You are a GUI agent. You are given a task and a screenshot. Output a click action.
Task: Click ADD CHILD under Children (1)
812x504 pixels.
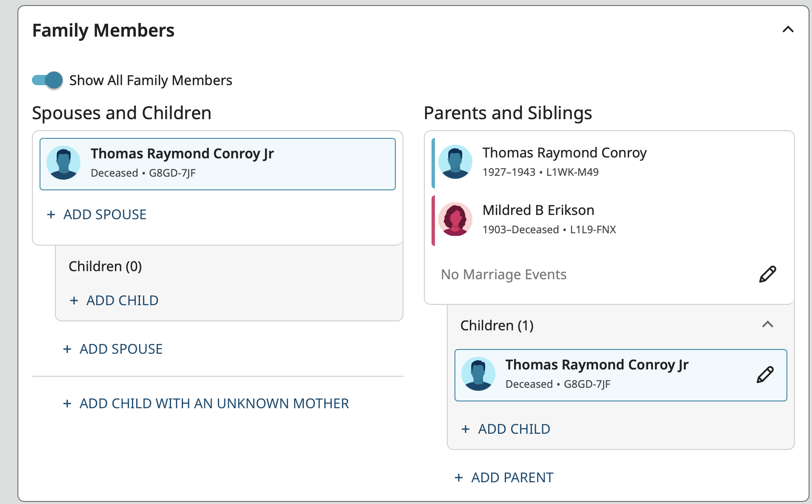click(x=506, y=429)
